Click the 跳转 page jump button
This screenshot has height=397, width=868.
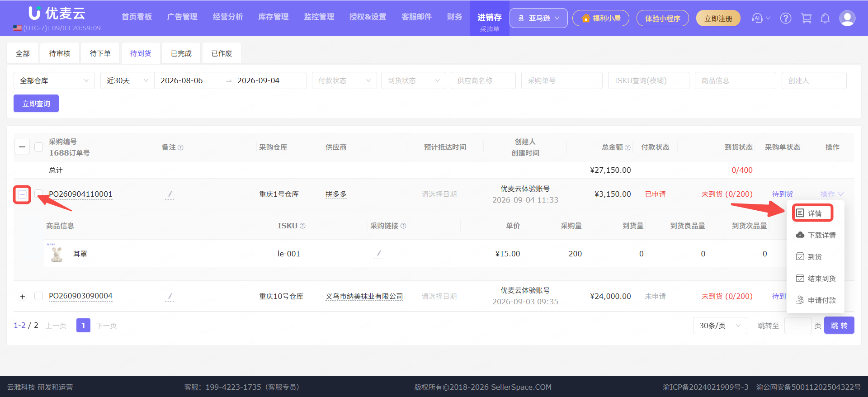839,326
